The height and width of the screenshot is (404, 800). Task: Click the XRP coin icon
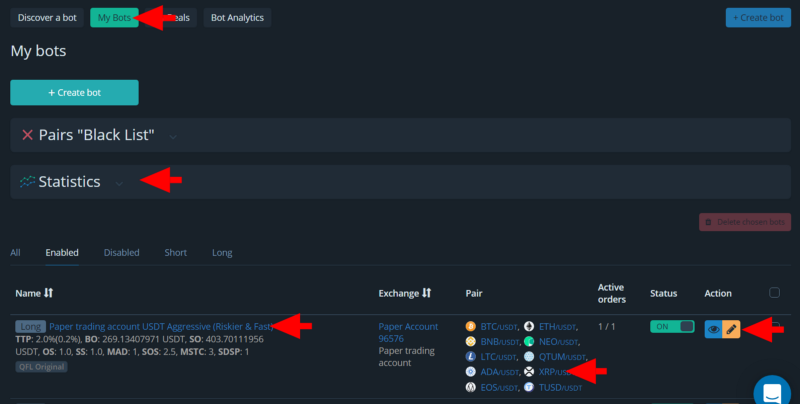pyautogui.click(x=529, y=372)
